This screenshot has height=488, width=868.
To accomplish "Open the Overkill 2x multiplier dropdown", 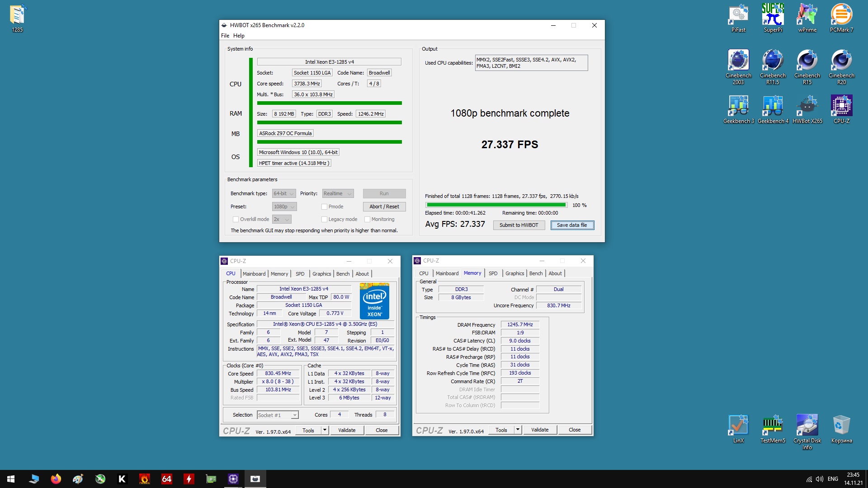I will click(281, 219).
